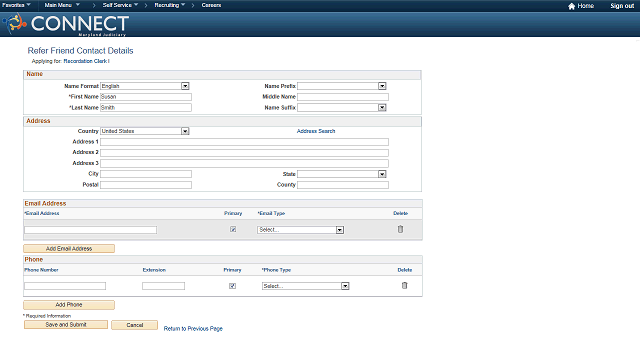Viewport: 640px width, 360px height.
Task: Click the Extension input field
Action: pyautogui.click(x=163, y=286)
